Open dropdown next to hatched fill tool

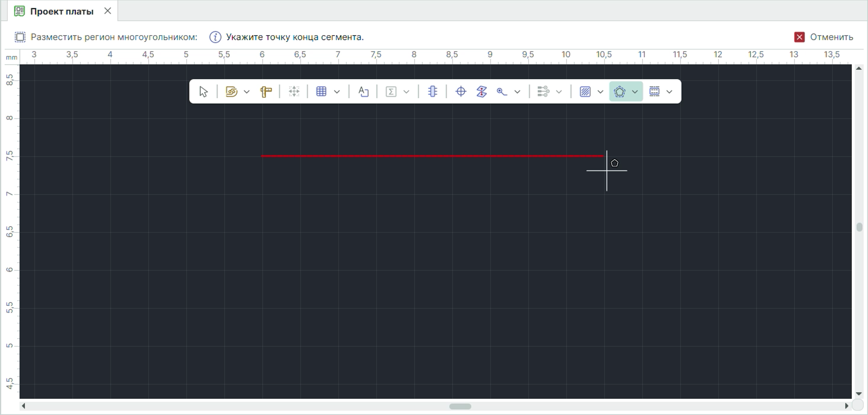600,92
